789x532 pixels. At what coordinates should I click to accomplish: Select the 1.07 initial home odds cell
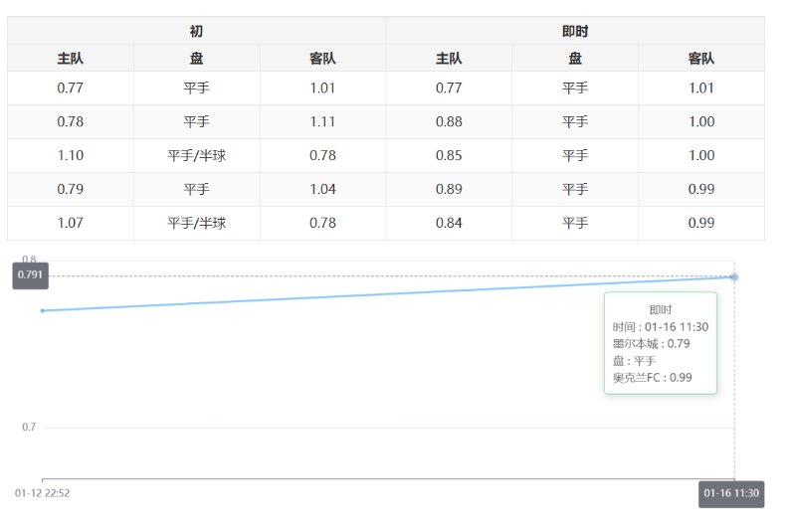tap(70, 224)
